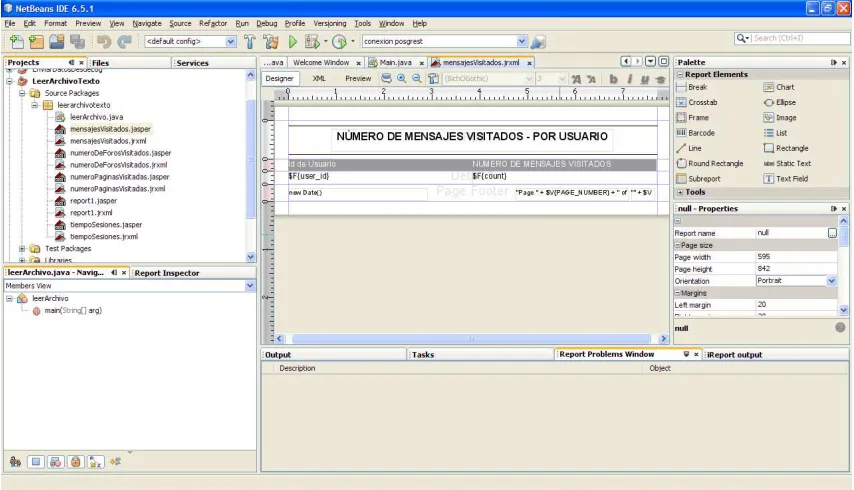Open the Versioning menu

point(330,23)
